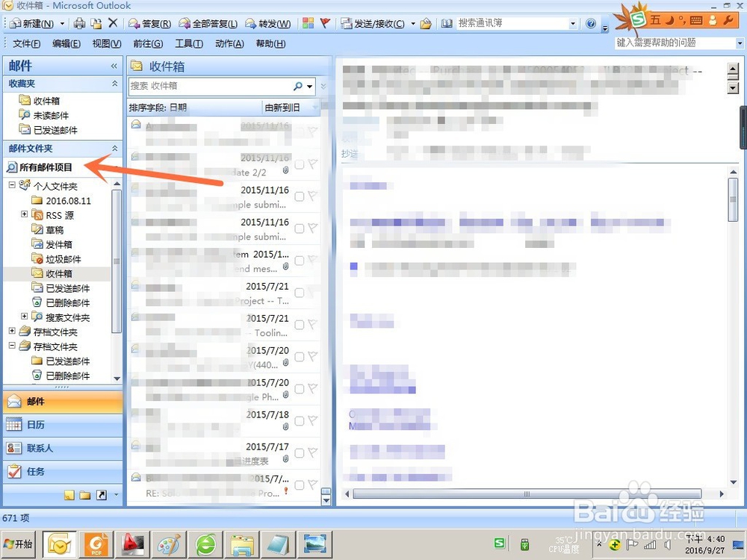This screenshot has height=560, width=747.
Task: Click the delete (X) icon on the toolbar
Action: 114,23
